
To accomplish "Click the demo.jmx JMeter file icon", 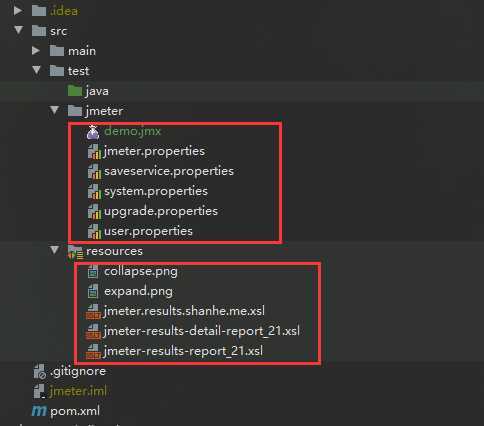I will click(x=93, y=132).
